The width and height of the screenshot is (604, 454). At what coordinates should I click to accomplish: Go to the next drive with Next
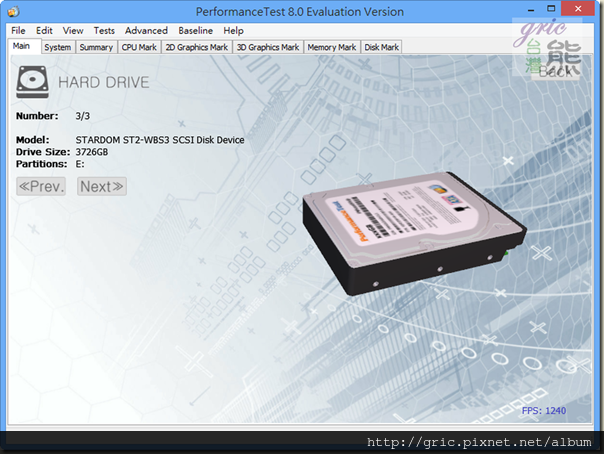102,186
